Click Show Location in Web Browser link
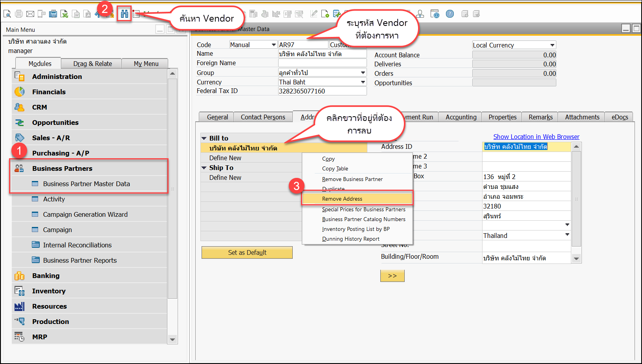The image size is (642, 364). coord(536,137)
